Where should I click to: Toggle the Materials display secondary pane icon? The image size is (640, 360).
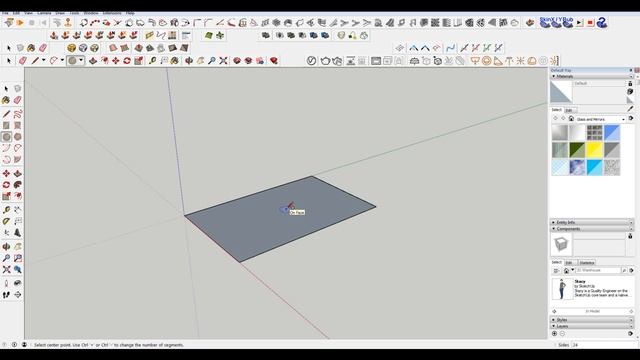pos(630,84)
